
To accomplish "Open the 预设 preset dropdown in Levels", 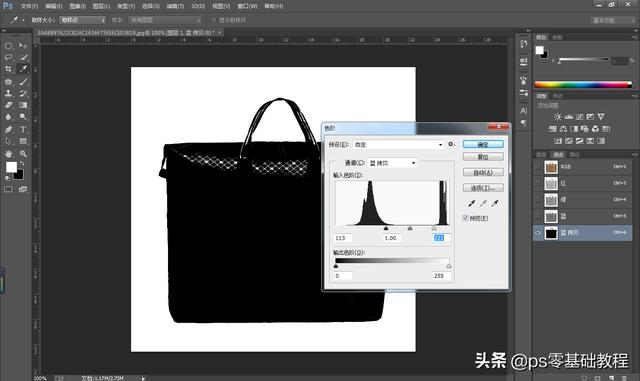I will (398, 145).
